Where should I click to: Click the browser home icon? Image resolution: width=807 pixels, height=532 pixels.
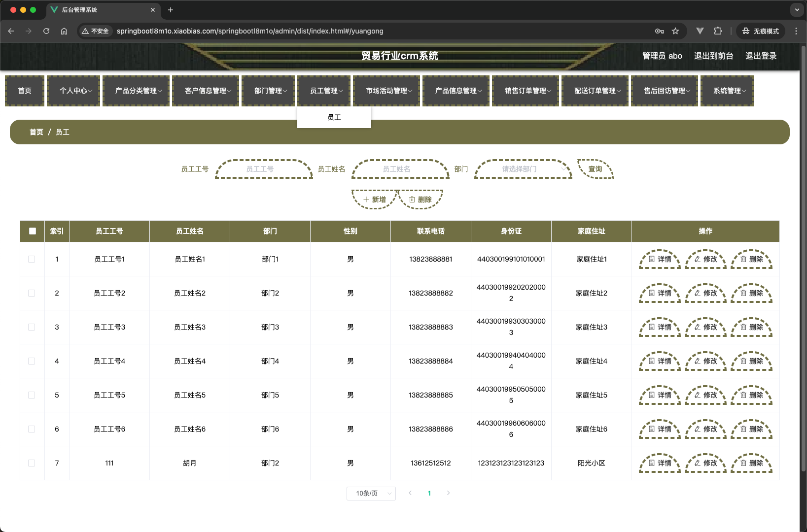tap(64, 31)
